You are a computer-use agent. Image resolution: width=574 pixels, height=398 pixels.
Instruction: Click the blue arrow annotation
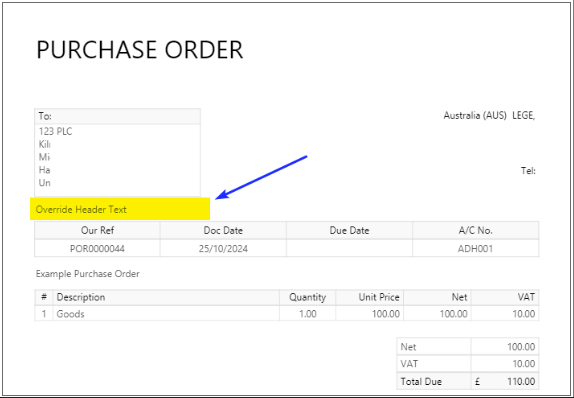261,178
